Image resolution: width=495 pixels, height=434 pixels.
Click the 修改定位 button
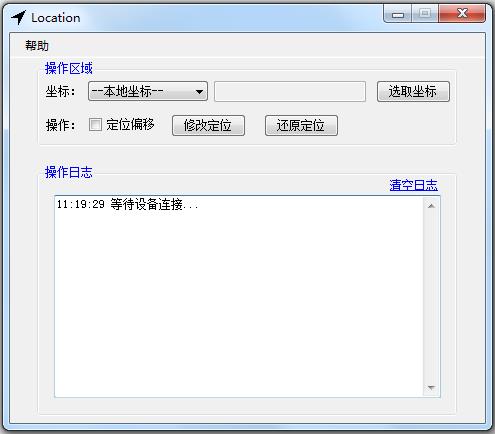pos(208,125)
